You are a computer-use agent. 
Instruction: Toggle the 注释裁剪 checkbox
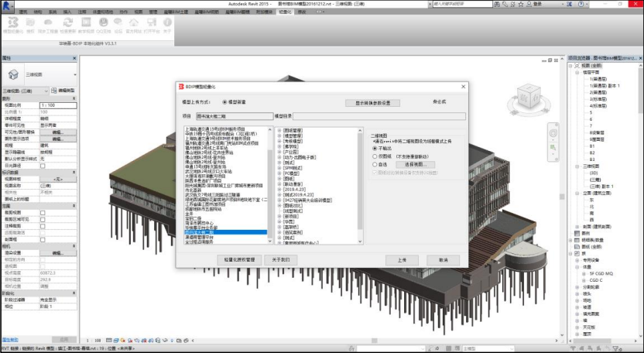pyautogui.click(x=43, y=226)
